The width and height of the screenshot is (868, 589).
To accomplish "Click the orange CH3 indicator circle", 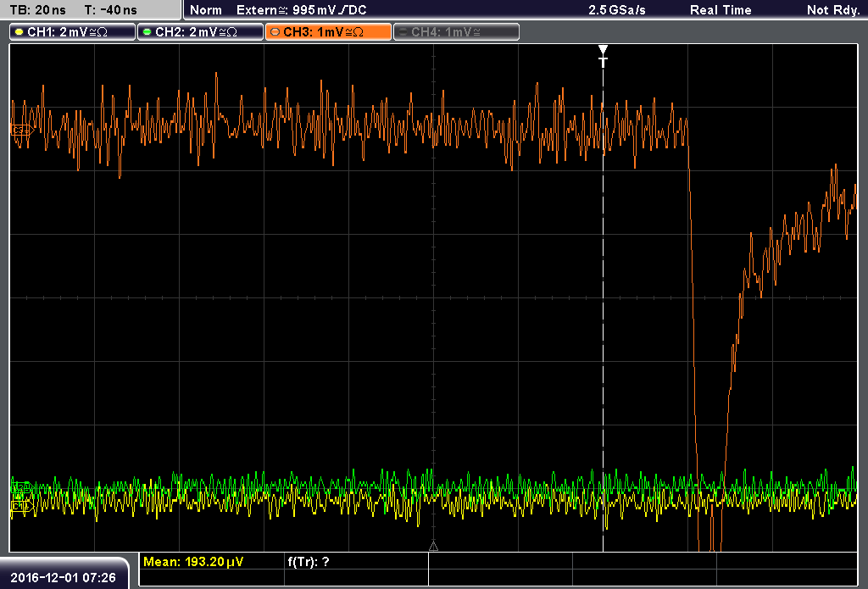I will (x=275, y=32).
